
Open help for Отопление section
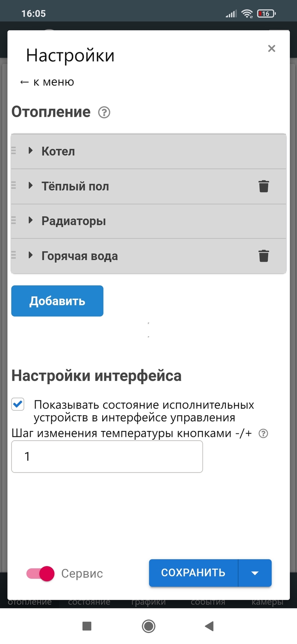pyautogui.click(x=104, y=112)
